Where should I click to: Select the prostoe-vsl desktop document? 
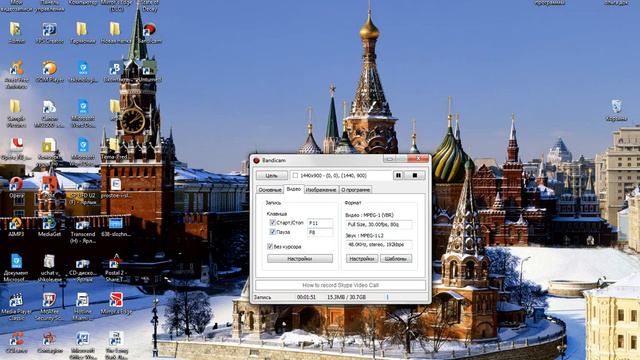[116, 188]
